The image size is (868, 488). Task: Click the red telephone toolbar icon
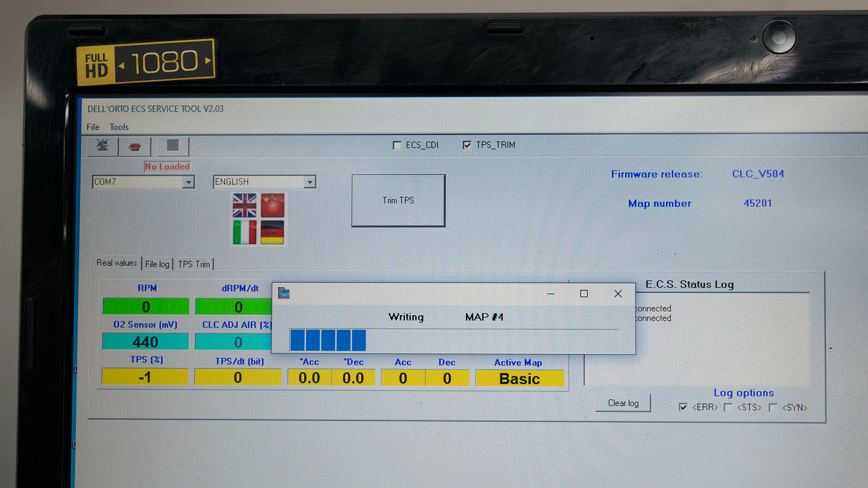[135, 147]
